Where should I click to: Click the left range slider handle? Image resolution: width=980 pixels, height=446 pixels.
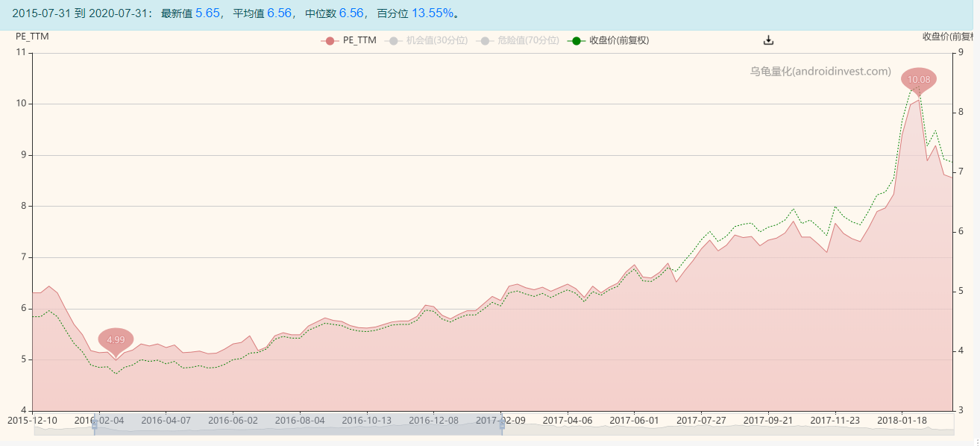point(95,425)
